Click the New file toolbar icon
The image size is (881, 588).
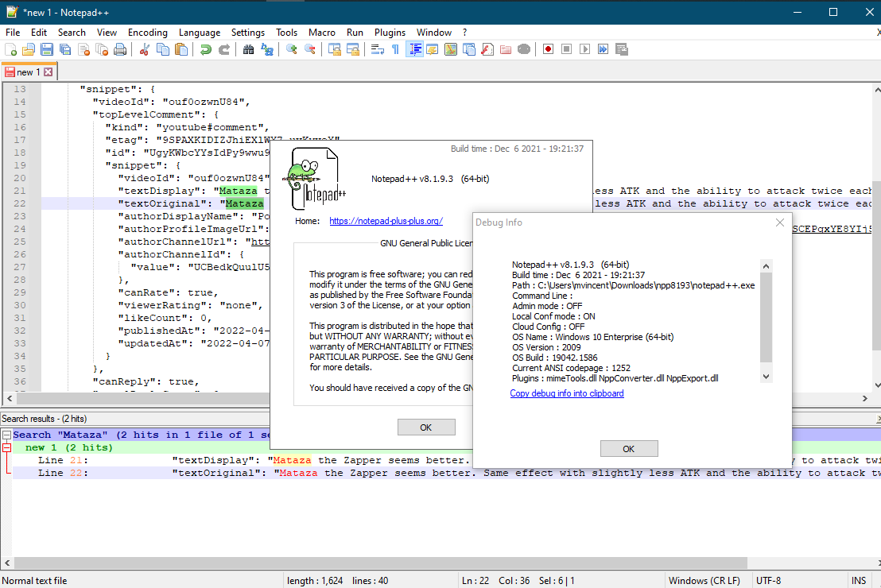coord(11,49)
